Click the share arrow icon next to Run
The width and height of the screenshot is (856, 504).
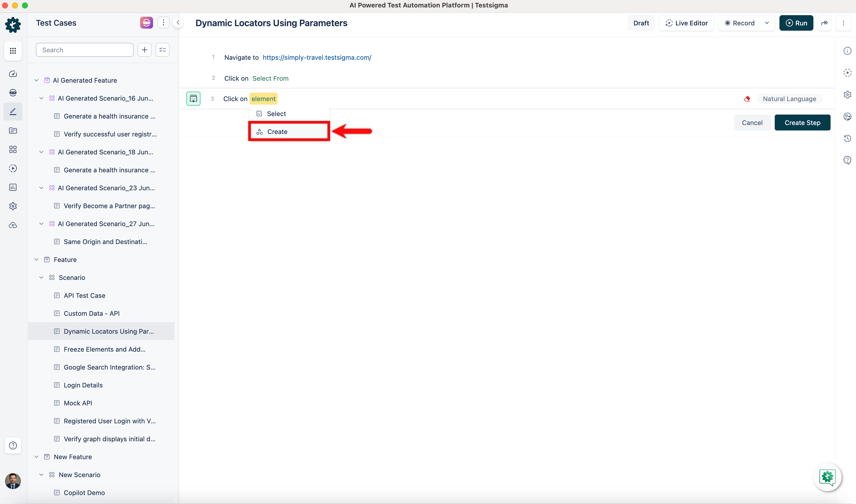[824, 23]
